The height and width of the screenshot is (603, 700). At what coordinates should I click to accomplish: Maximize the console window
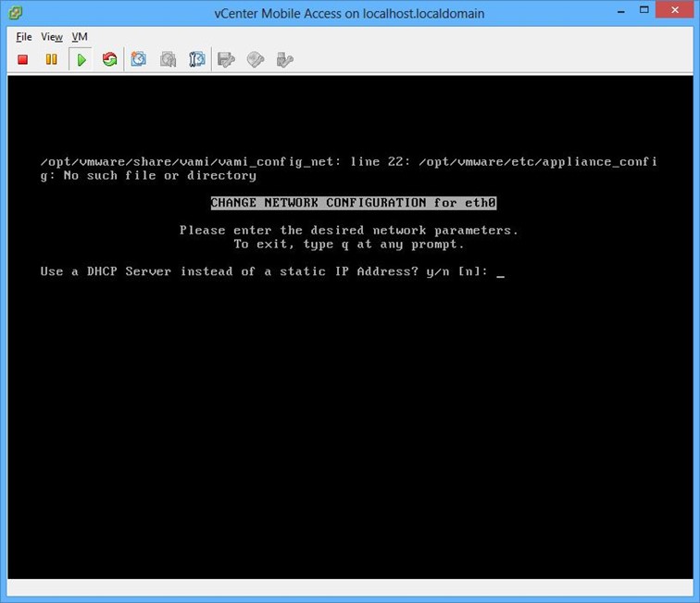point(644,10)
